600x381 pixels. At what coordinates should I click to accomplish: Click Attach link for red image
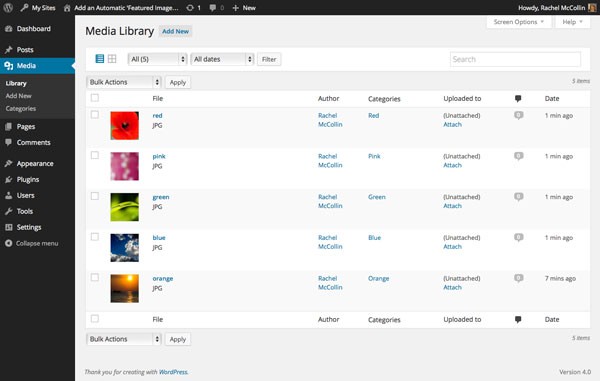[452, 124]
